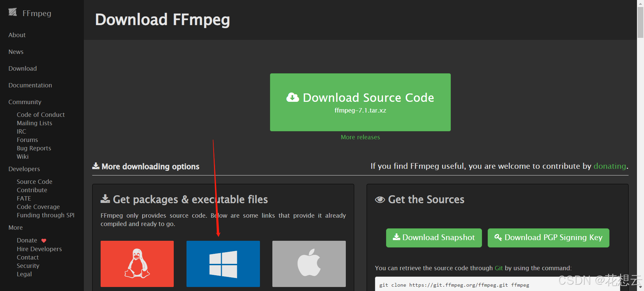Open the News section in sidebar
644x291 pixels.
pyautogui.click(x=16, y=52)
